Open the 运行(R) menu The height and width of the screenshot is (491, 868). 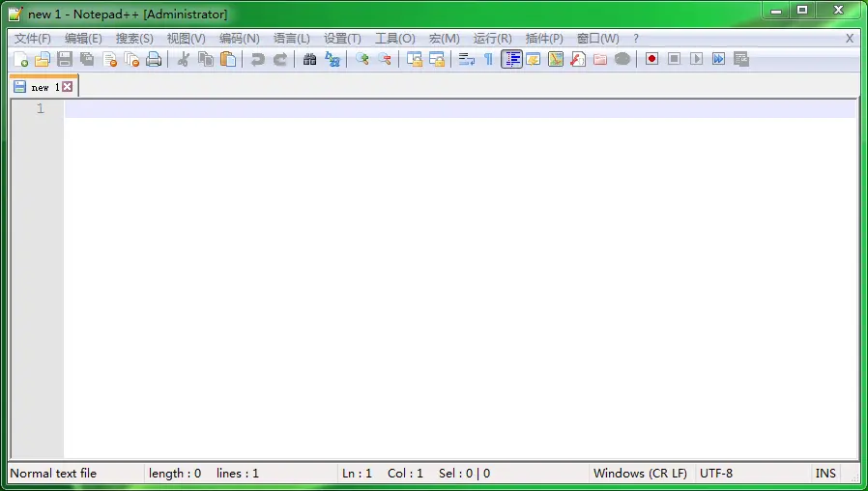[x=492, y=39]
